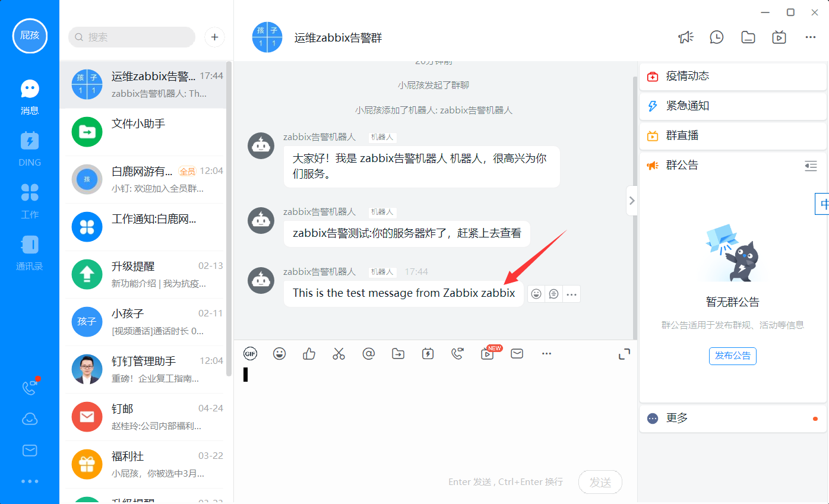
Task: Start group live broadcast icon in header
Action: point(779,37)
